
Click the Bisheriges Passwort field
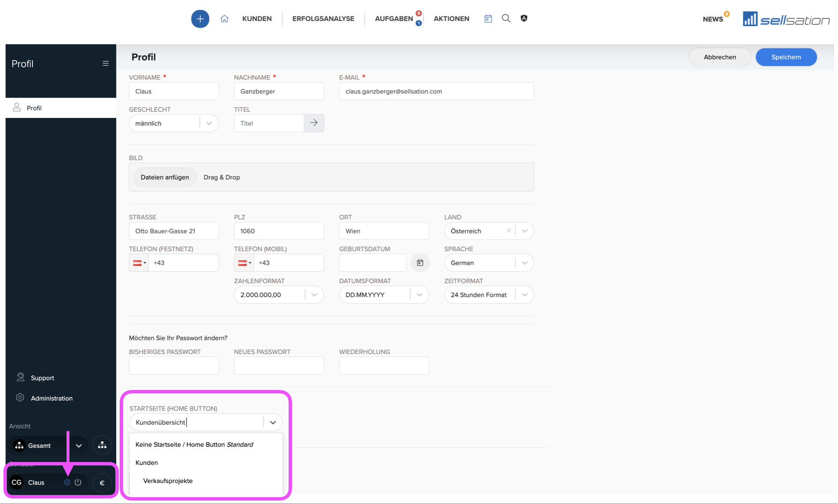tap(174, 366)
